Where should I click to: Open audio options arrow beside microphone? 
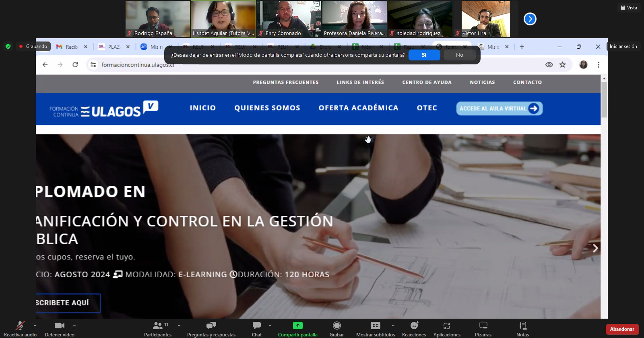click(35, 326)
